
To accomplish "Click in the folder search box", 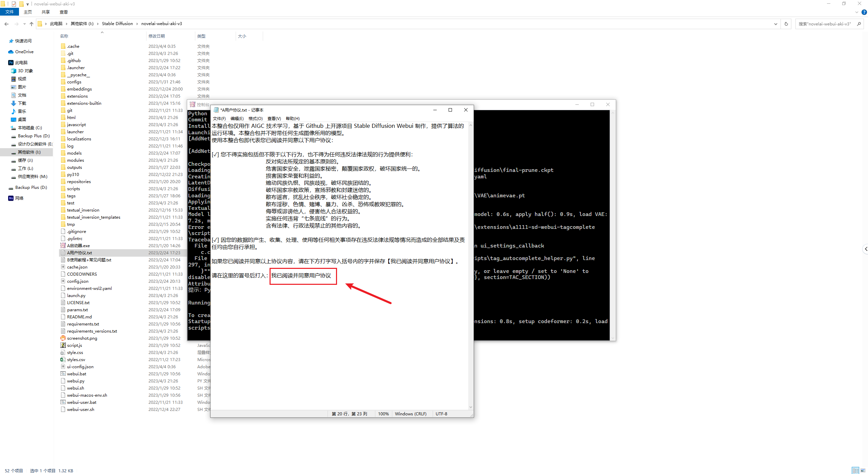I will [x=824, y=24].
